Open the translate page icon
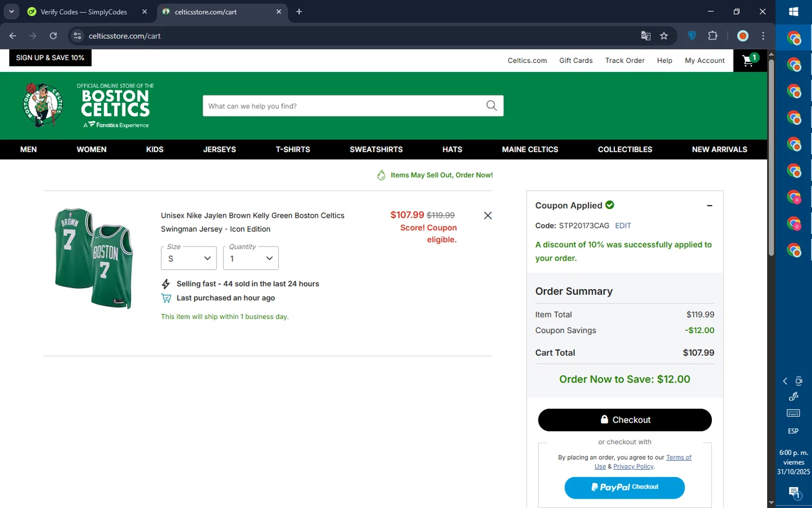The width and height of the screenshot is (812, 508). click(x=645, y=36)
